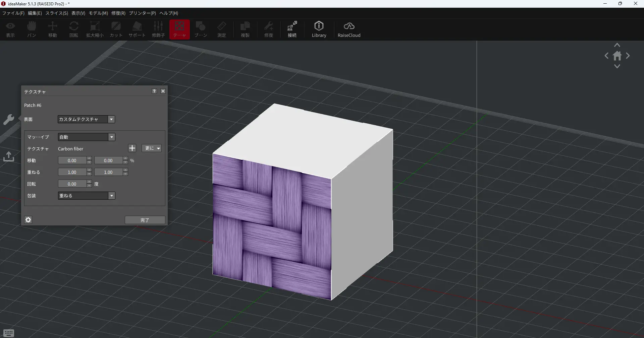The width and height of the screenshot is (644, 338).
Task: Increase the first 移動 offset with the up stepper
Action: coord(89,158)
